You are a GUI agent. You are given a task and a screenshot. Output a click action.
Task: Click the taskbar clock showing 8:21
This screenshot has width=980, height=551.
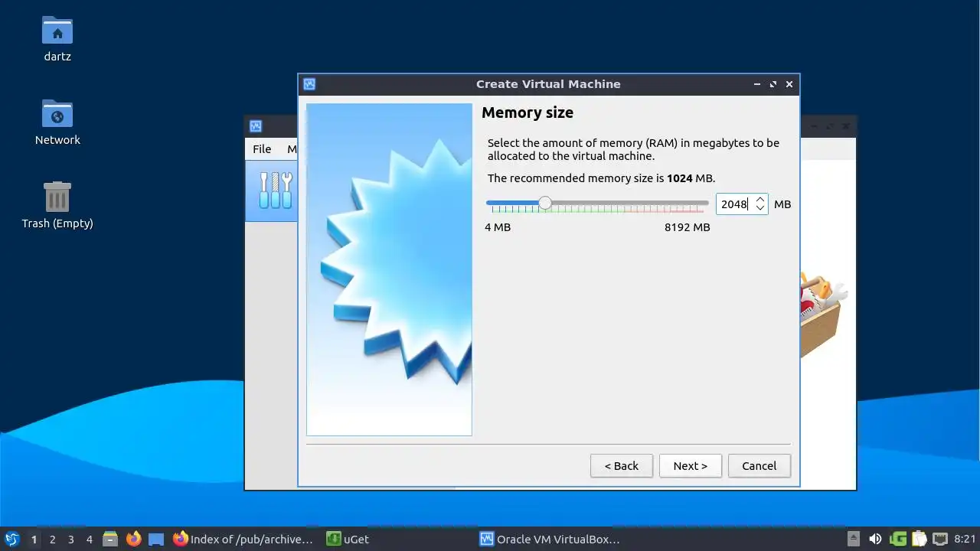pos(965,540)
